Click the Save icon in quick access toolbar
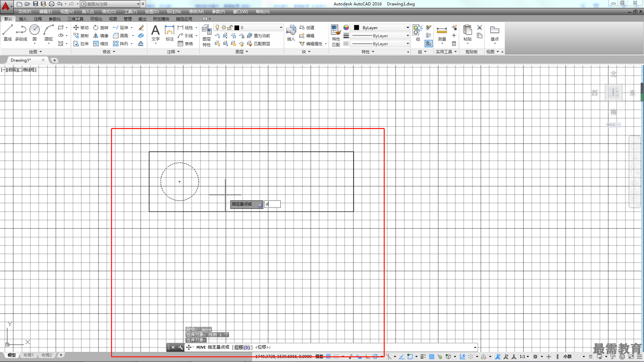Screen dimensions: 644x362 click(x=36, y=4)
